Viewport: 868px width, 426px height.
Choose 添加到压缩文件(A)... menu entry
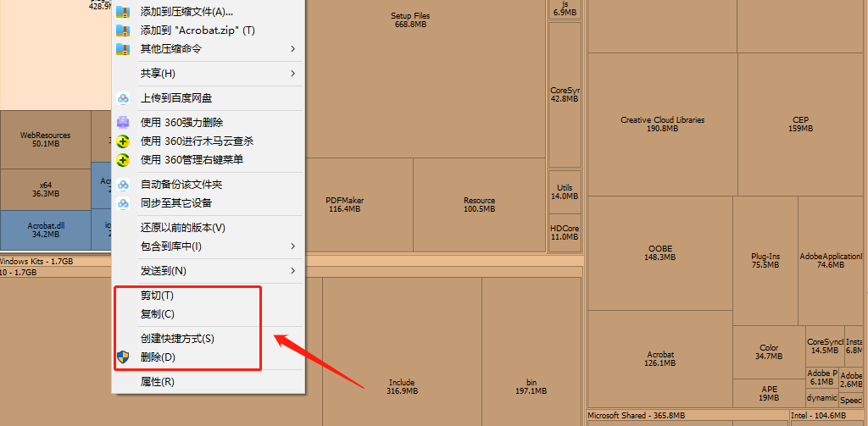(209, 12)
